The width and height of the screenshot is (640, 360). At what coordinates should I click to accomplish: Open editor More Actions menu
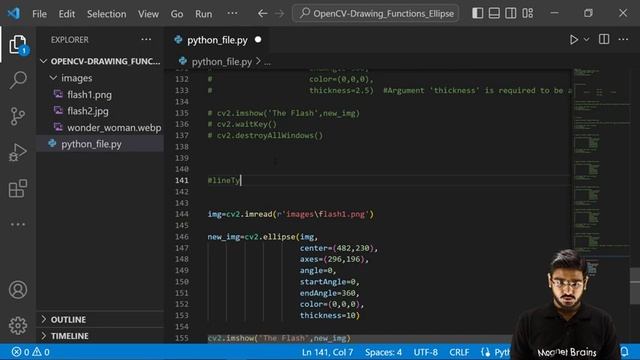pyautogui.click(x=623, y=40)
